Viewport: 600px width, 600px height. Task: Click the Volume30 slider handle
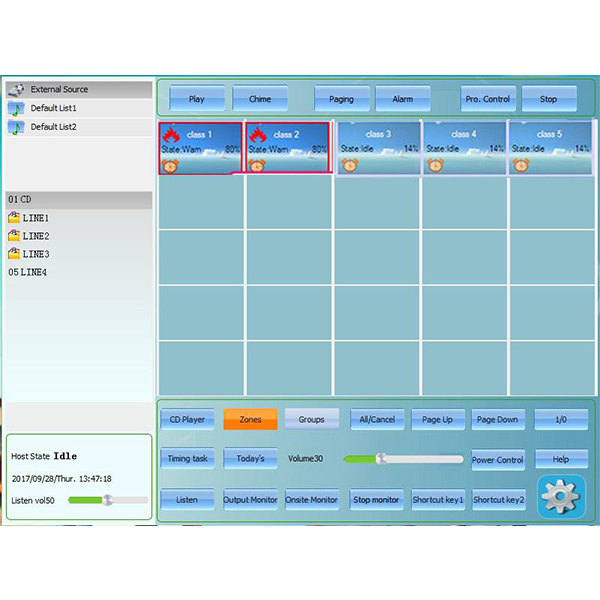(380, 459)
